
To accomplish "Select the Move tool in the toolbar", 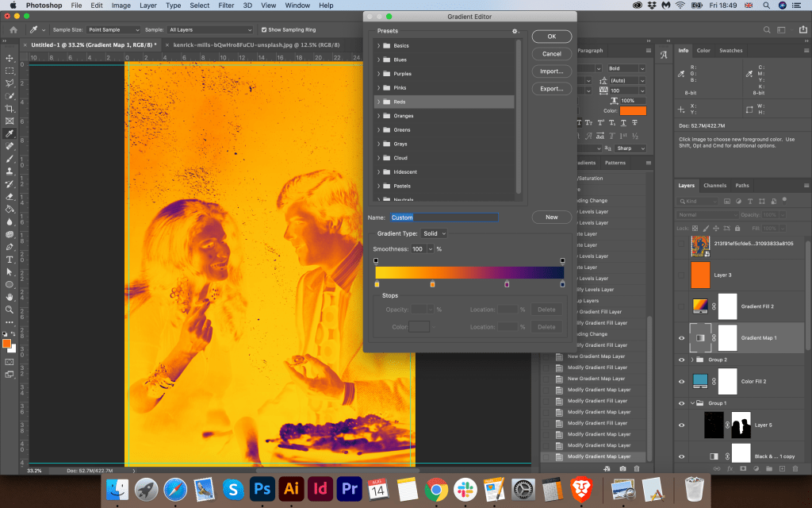I will (10, 58).
